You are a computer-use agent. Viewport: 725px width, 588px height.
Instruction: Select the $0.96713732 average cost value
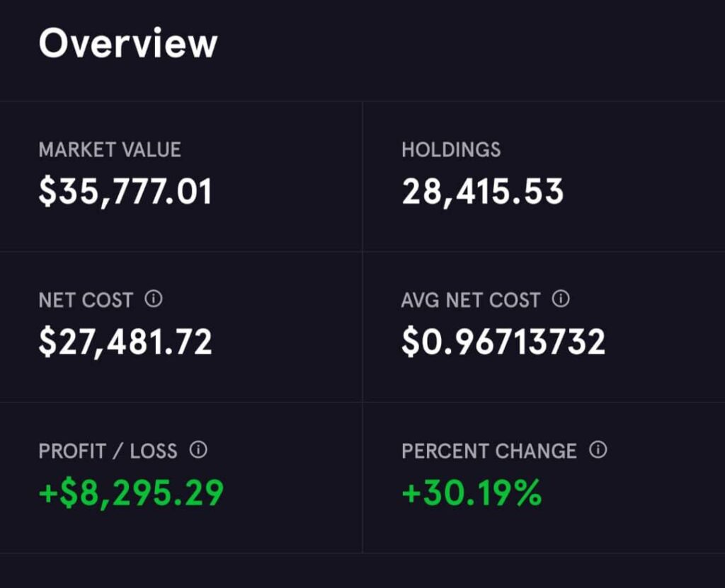(503, 342)
